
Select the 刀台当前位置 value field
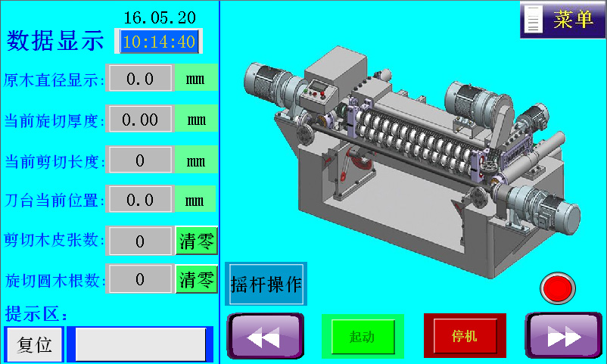(140, 200)
